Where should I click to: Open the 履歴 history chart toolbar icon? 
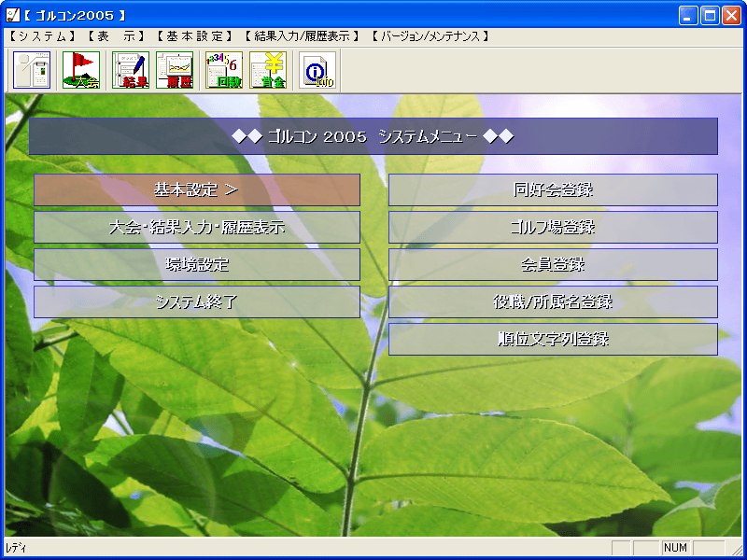tap(175, 70)
